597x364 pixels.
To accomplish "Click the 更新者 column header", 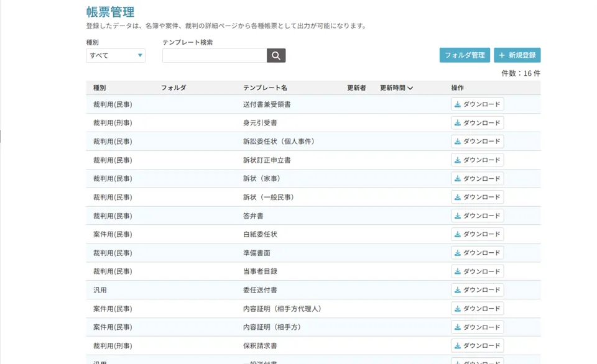I will (x=356, y=88).
